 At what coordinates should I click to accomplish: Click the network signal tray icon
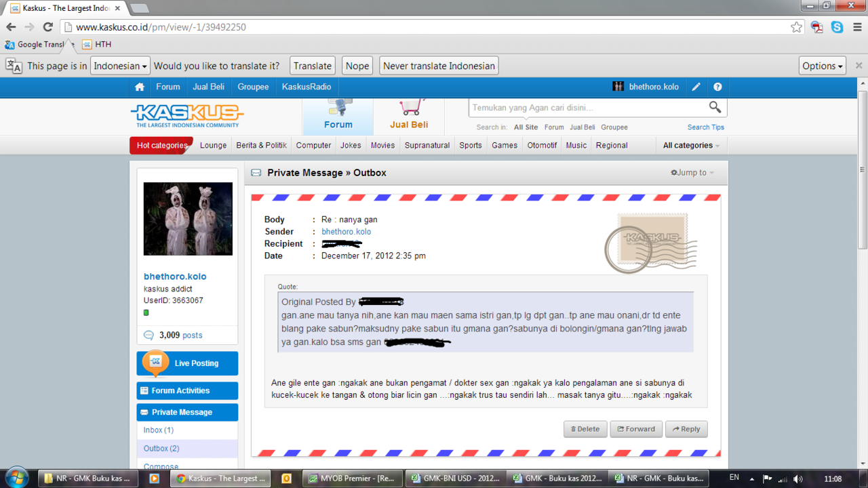coord(783,479)
